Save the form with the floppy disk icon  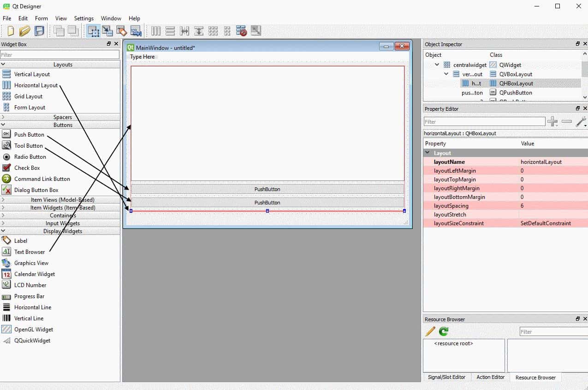pos(39,31)
